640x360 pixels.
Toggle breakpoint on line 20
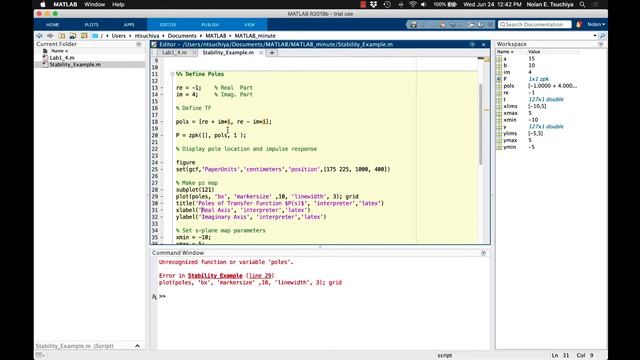(162, 136)
